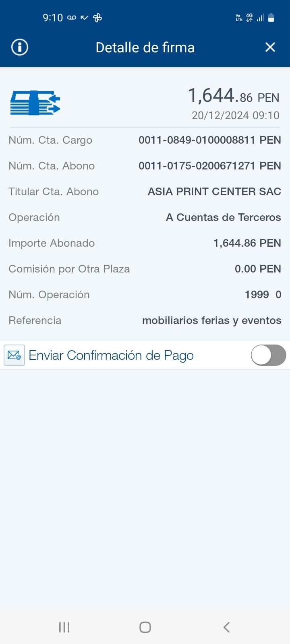
Task: Select the credit account number 0011-0175-0200671271
Action: (x=209, y=166)
